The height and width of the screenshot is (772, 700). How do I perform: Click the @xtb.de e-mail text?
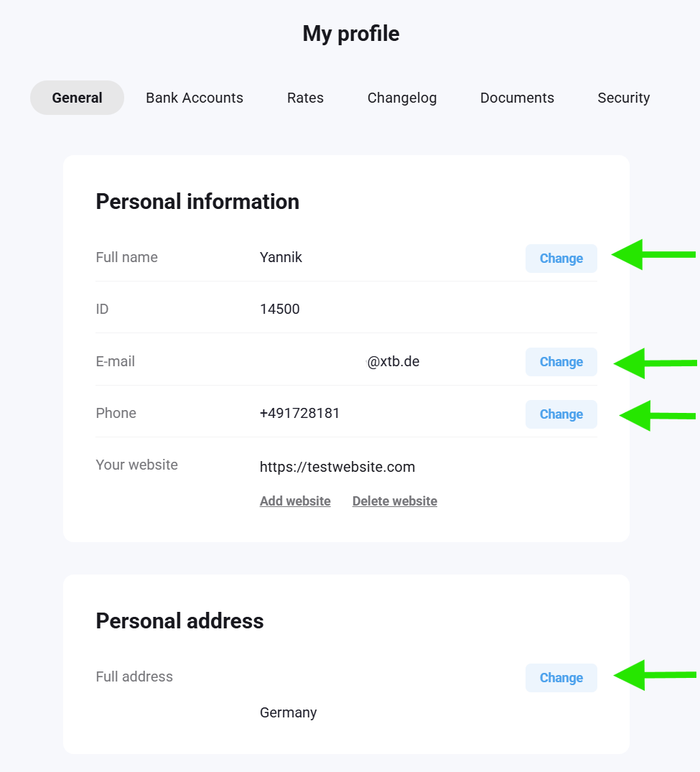point(393,362)
